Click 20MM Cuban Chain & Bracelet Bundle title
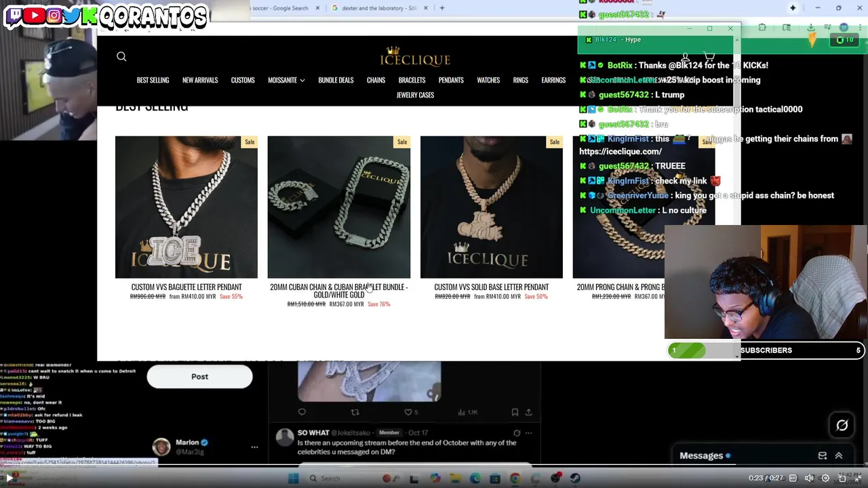The image size is (868, 488). click(339, 291)
